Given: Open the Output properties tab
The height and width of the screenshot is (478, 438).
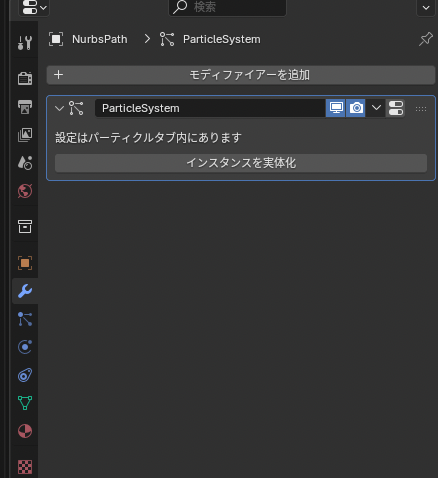Looking at the screenshot, I should coord(25,107).
